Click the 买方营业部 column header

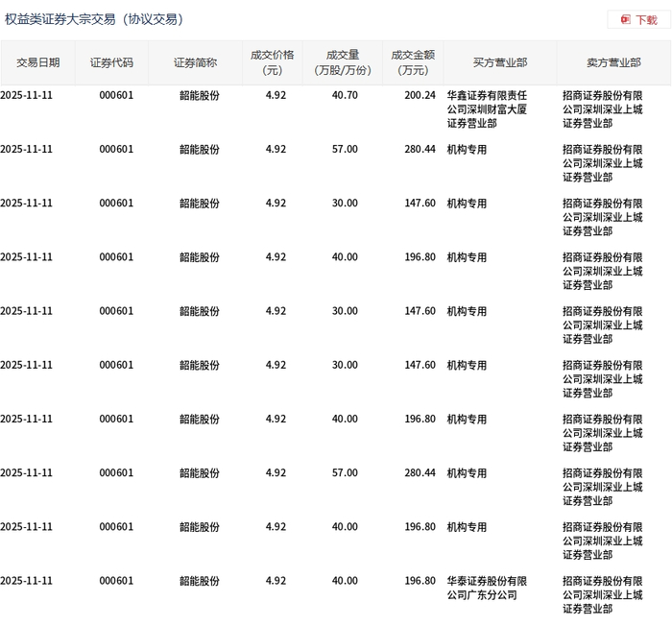point(500,62)
